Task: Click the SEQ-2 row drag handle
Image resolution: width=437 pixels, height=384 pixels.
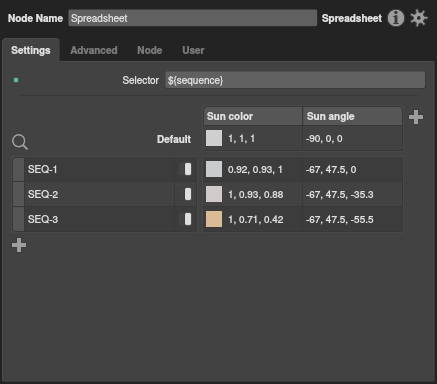Action: click(x=18, y=194)
